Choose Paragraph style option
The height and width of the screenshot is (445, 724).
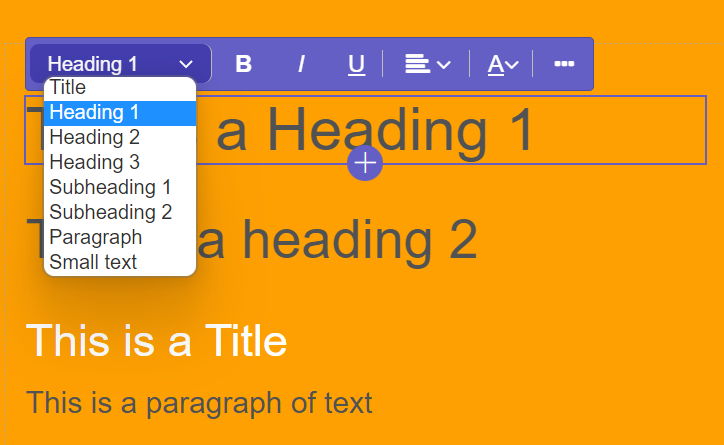(120, 237)
